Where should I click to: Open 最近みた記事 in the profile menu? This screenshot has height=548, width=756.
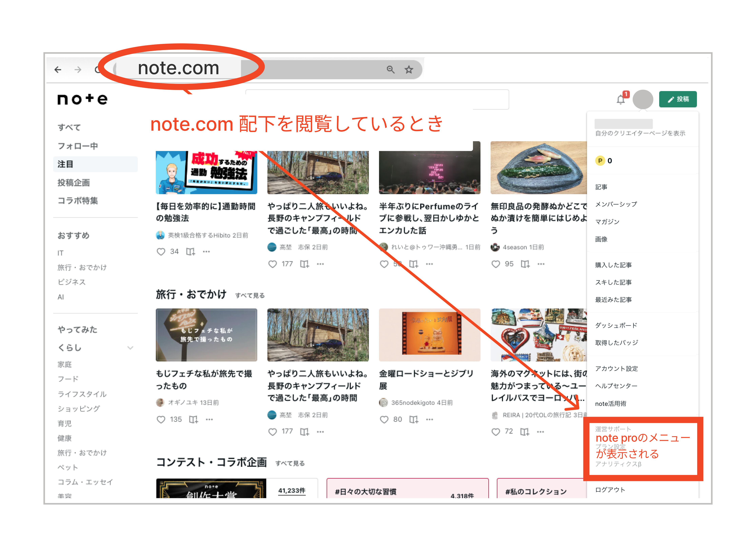tap(613, 299)
